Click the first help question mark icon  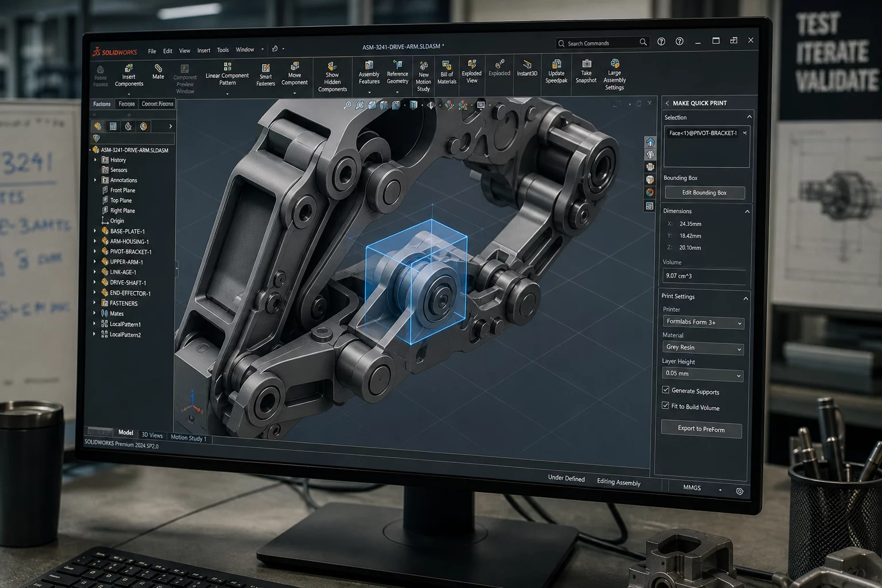click(661, 42)
